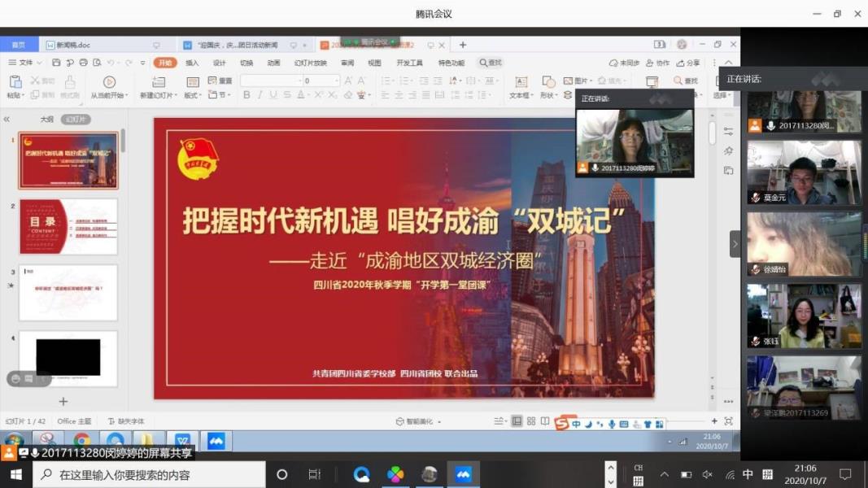Open new document tab with plus

coord(463,45)
